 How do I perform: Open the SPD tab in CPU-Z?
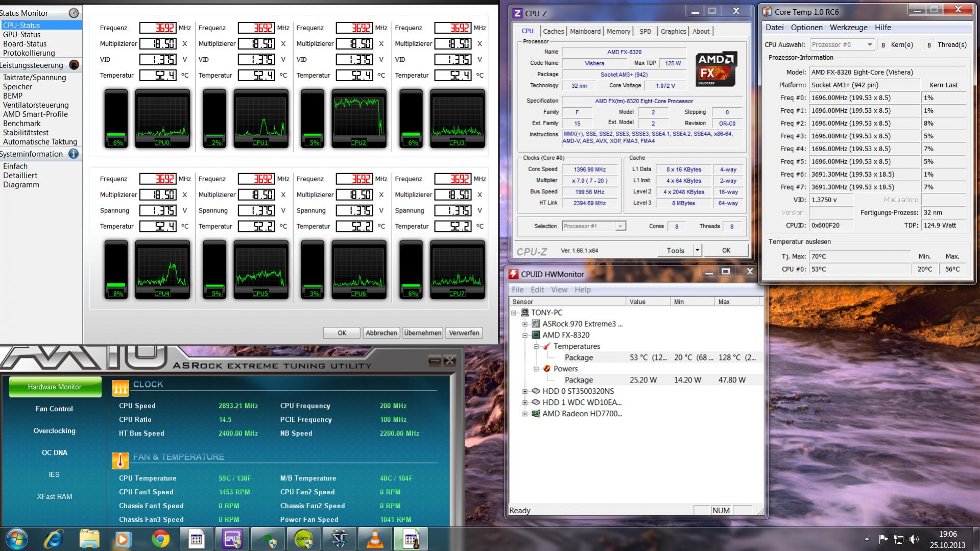point(645,31)
